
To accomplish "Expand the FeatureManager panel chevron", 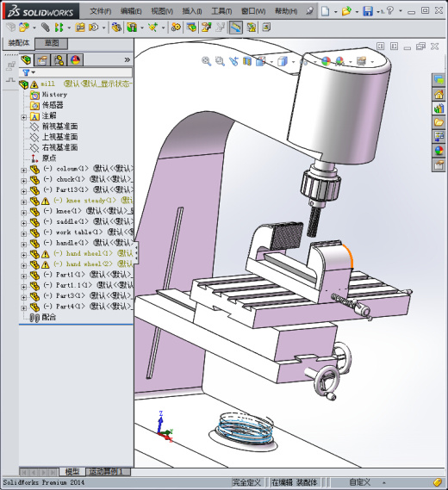I will pos(127,60).
